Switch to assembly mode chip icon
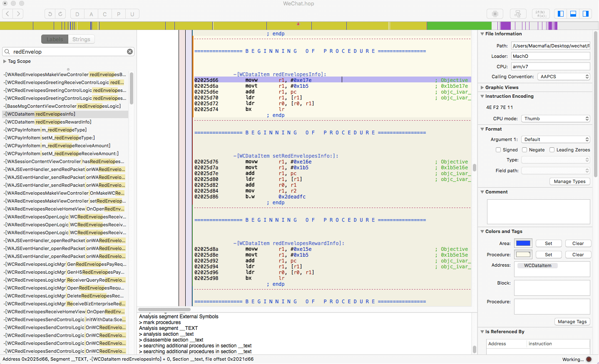This screenshot has height=364, width=599. pos(495,14)
